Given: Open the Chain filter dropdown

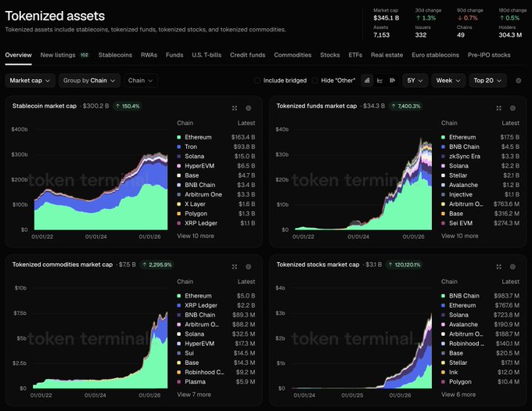Looking at the screenshot, I should click(141, 81).
